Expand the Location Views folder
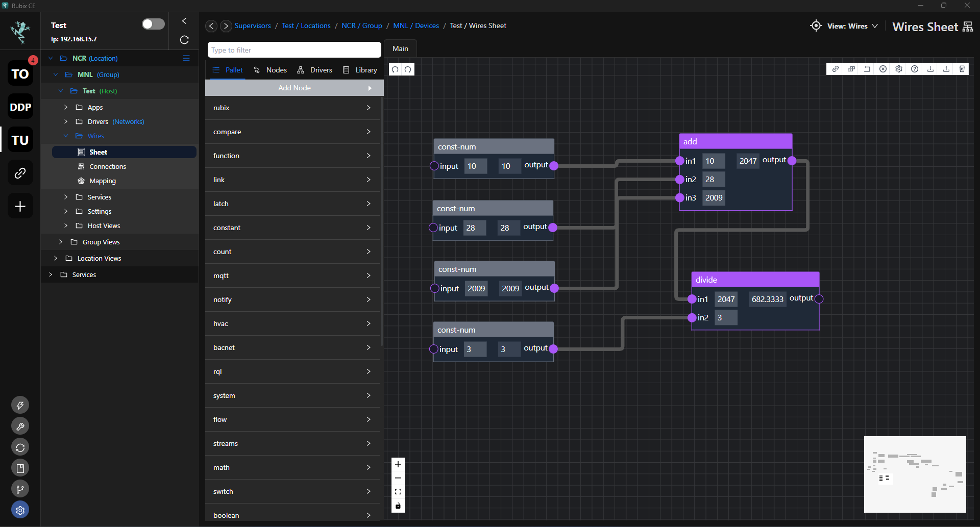 (56, 258)
